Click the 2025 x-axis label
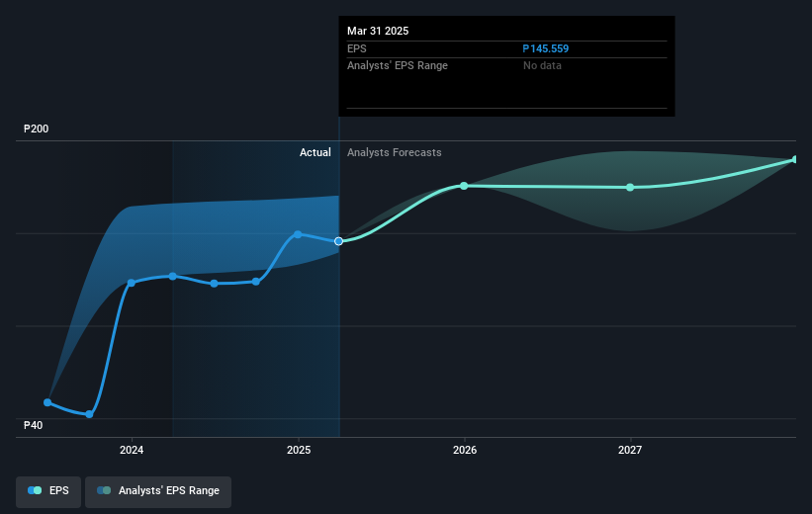Screen dimensions: 812x514 (299, 450)
